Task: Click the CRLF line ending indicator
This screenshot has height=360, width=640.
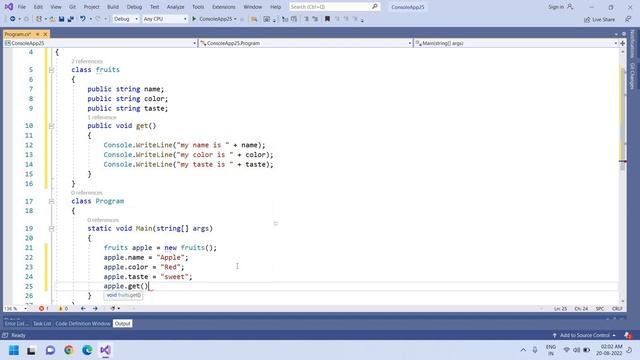Action: coord(617,309)
